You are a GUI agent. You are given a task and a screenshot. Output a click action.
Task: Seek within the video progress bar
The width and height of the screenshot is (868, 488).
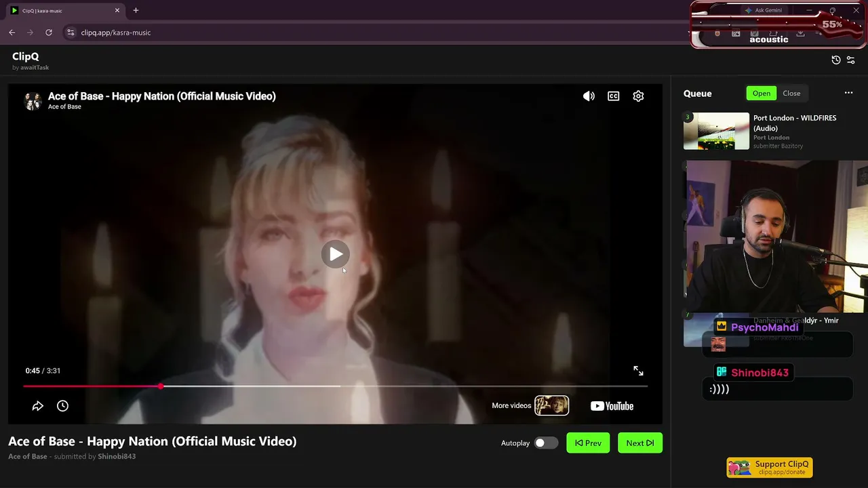coord(335,386)
